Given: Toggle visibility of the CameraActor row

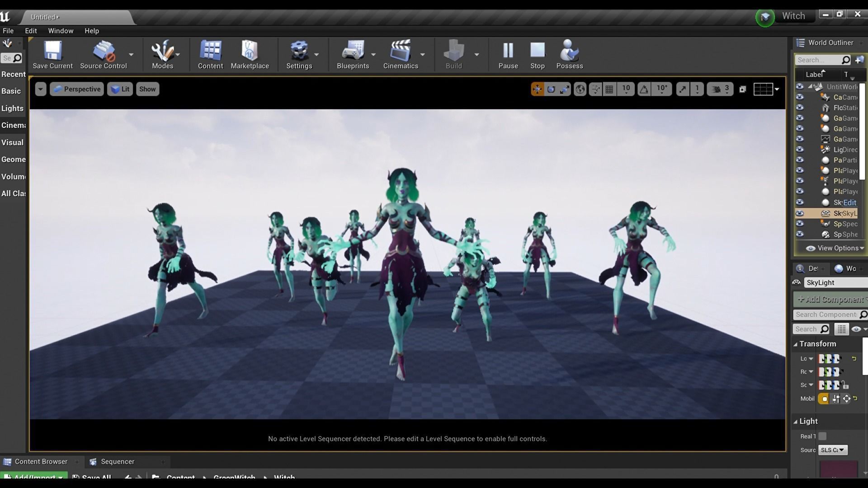Looking at the screenshot, I should tap(800, 97).
